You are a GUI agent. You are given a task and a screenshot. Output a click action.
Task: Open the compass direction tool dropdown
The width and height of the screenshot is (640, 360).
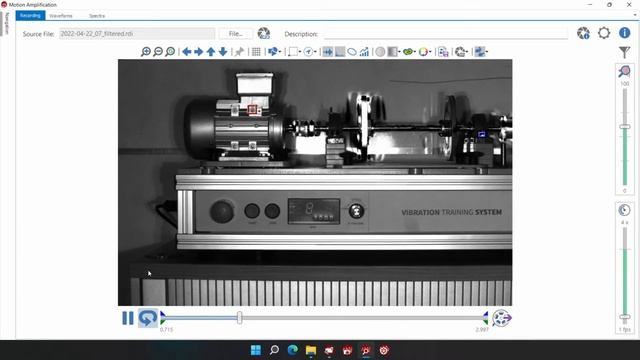coord(311,52)
